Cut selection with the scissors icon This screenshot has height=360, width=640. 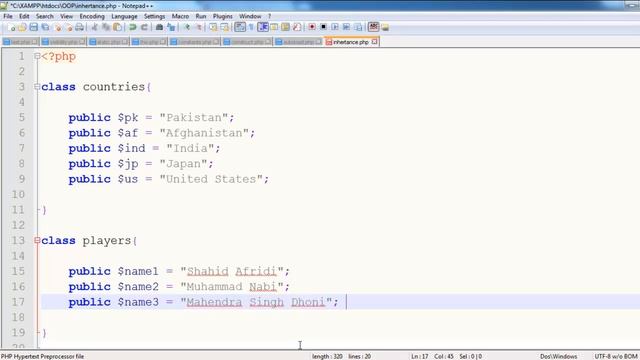pos(94,27)
